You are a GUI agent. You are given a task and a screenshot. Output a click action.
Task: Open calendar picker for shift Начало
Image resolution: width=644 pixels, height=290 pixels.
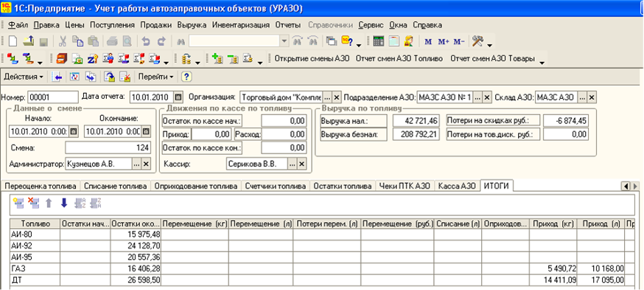74,132
